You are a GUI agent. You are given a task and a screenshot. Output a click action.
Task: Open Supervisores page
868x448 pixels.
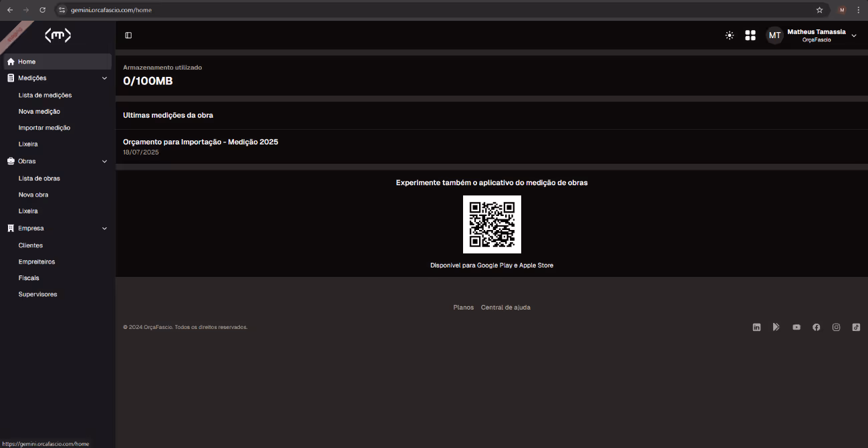(x=37, y=294)
